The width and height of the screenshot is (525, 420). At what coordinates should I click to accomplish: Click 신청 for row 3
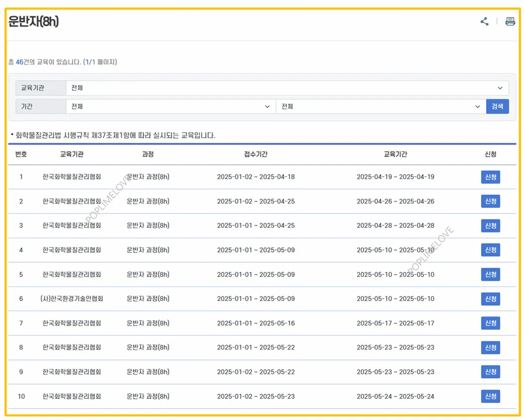point(491,226)
